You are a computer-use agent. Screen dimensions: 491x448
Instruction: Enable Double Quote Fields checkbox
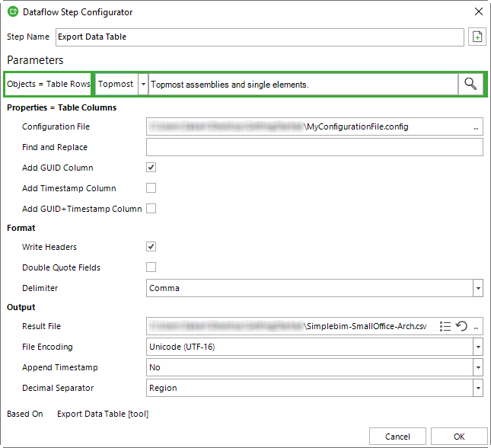click(x=151, y=267)
